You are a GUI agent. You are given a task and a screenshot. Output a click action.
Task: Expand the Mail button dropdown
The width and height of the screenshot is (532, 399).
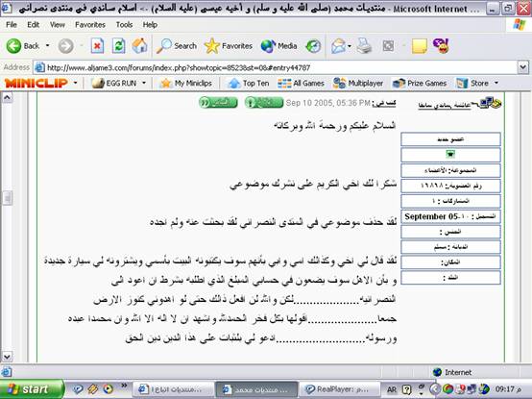coord(350,46)
